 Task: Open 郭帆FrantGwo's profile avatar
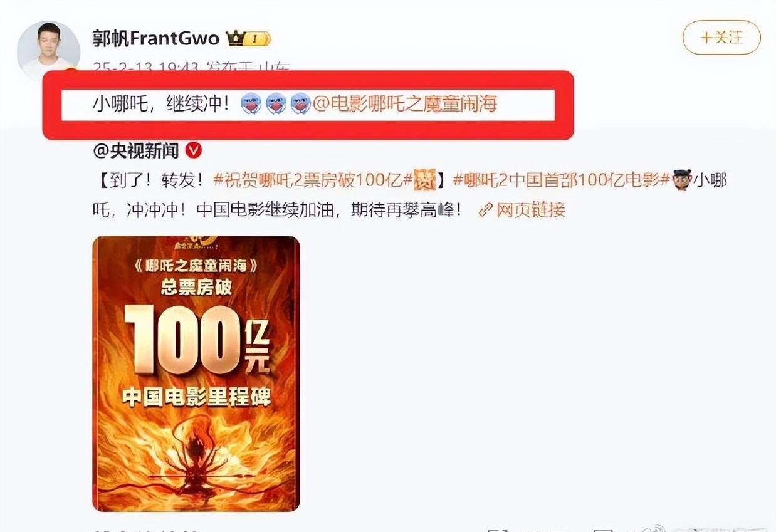click(x=48, y=51)
